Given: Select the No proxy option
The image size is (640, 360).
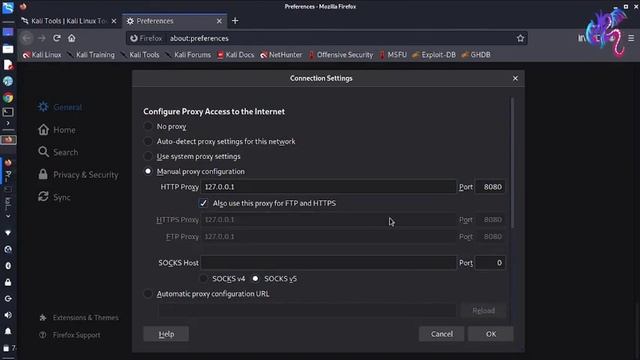Looking at the screenshot, I should coord(148,127).
